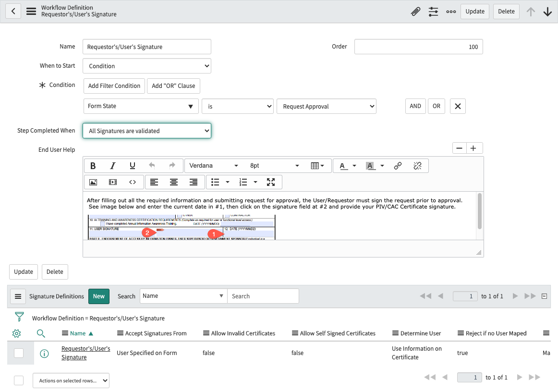Screen dimensions: 558x392
Task: Go to previous record up arrow
Action: pos(531,12)
